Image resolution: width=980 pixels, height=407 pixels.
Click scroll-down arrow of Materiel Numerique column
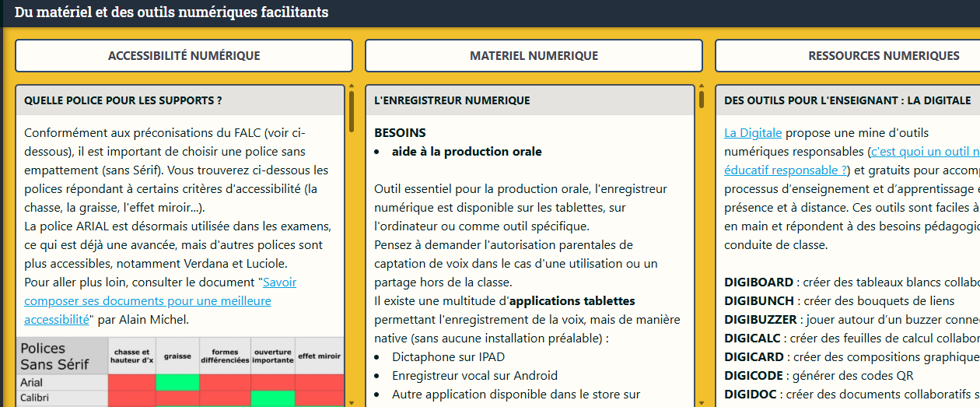pos(702,402)
